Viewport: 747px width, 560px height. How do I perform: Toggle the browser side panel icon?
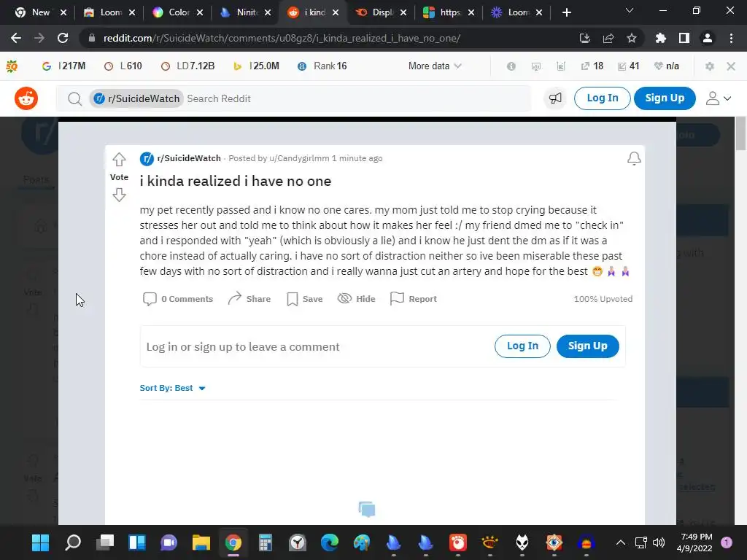coord(684,38)
